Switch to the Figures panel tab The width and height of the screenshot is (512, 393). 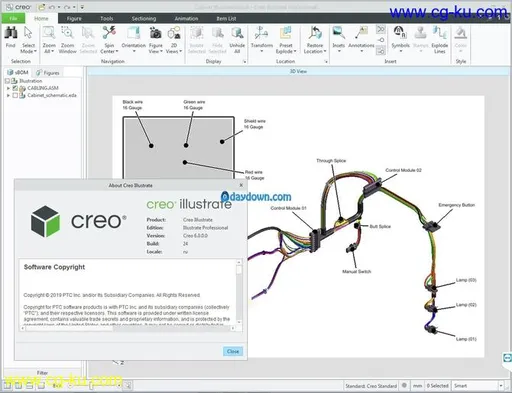coord(48,73)
